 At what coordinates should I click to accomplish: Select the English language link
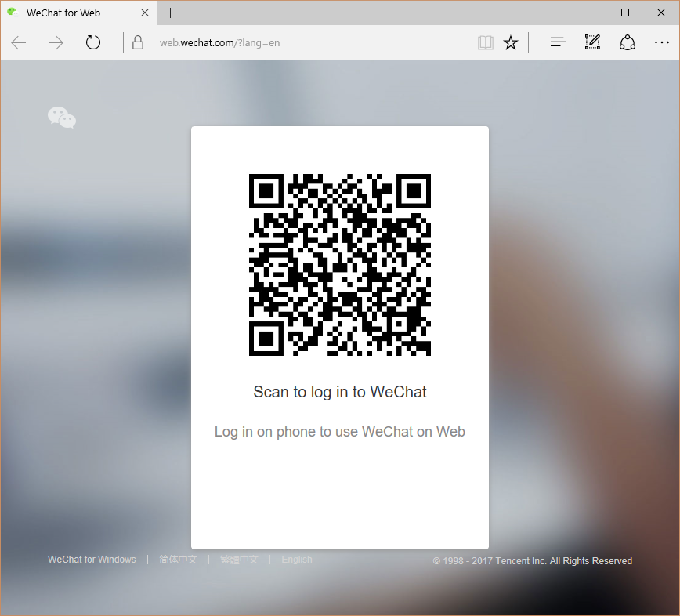[297, 560]
